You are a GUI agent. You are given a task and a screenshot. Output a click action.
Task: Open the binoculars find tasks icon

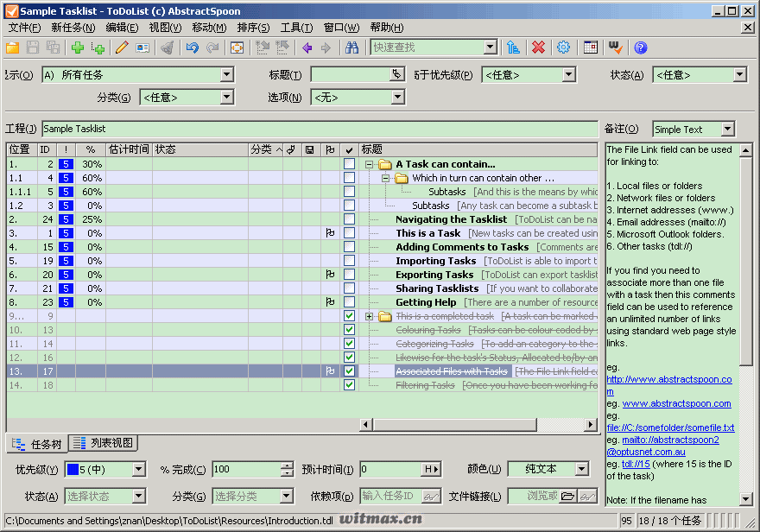point(351,47)
